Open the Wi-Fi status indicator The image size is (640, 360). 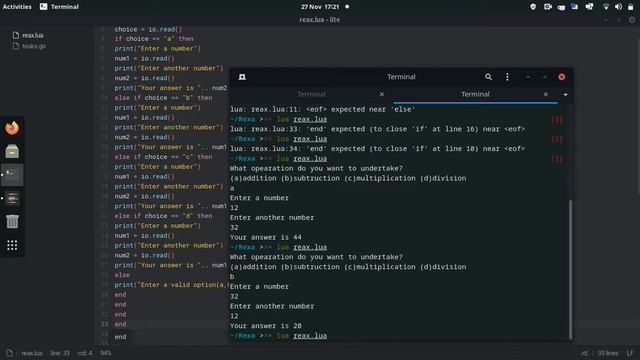(606, 7)
